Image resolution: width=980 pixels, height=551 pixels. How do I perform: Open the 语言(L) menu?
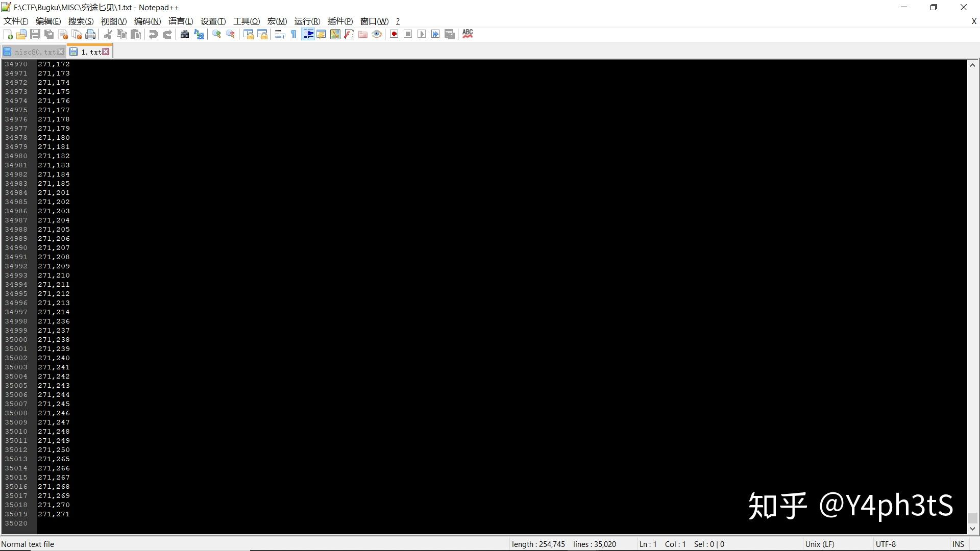tap(181, 21)
